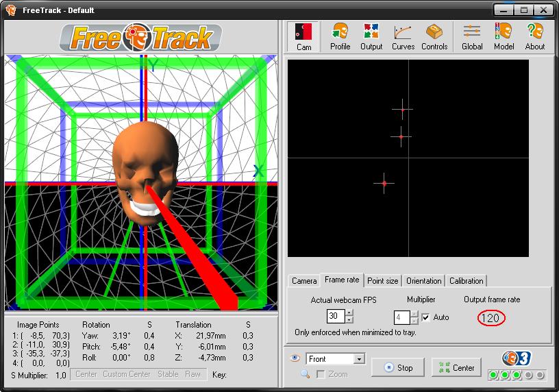Click the greyed Raw label
The height and width of the screenshot is (392, 559).
pos(193,374)
